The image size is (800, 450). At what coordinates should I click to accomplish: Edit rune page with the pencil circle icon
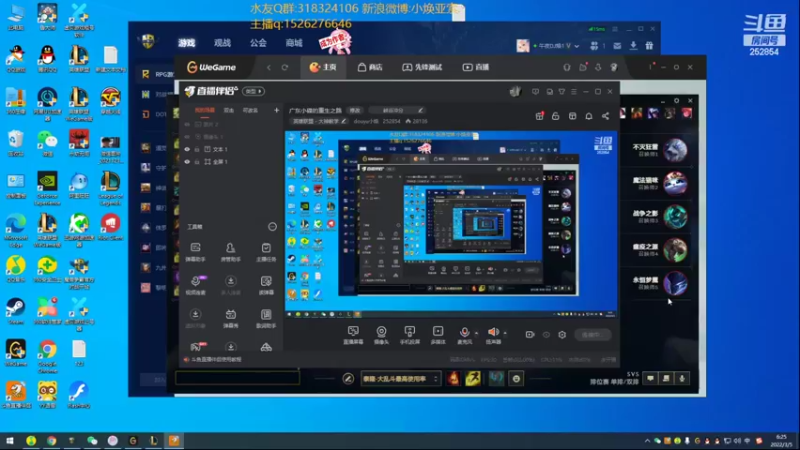tap(348, 379)
